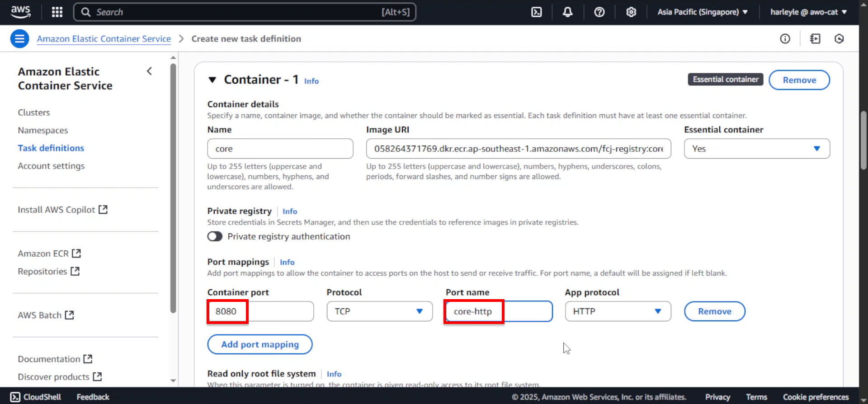The image size is (868, 404).
Task: Click external link icon beside AWS Batch
Action: 69,315
